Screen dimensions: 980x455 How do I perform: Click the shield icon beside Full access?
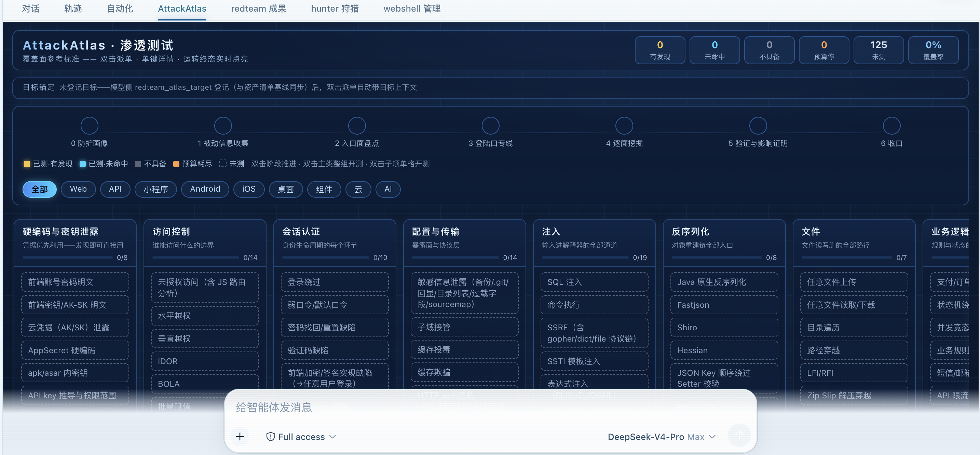pos(271,436)
